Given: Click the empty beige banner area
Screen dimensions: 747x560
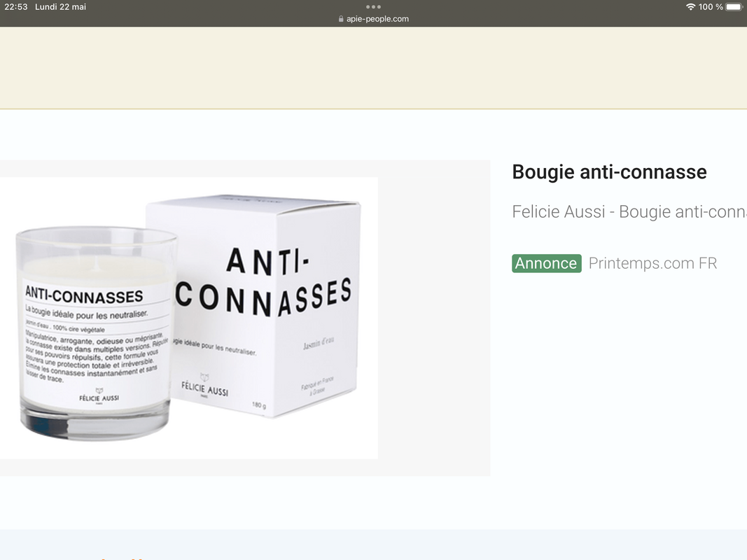Looking at the screenshot, I should click(374, 68).
